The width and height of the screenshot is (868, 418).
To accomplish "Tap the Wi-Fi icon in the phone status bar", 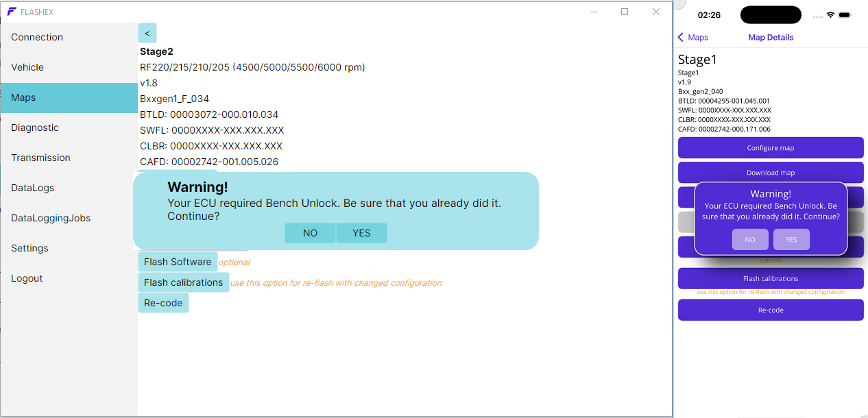I will click(830, 15).
